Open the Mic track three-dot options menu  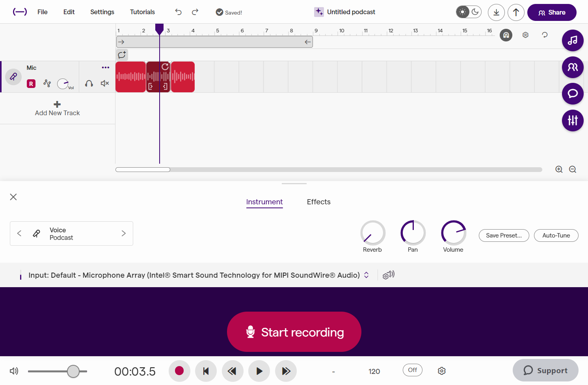click(106, 67)
